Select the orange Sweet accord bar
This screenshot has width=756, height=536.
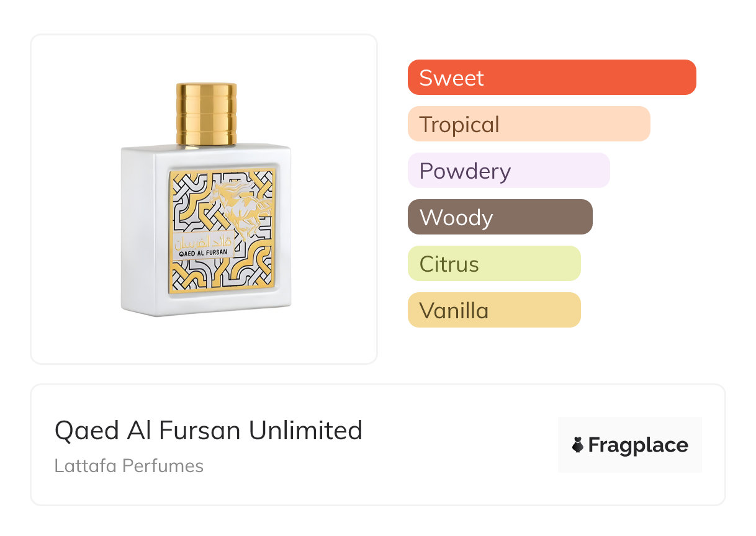(x=551, y=78)
